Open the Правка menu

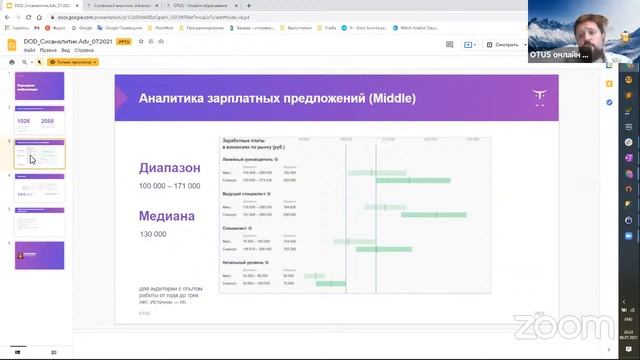[48, 50]
